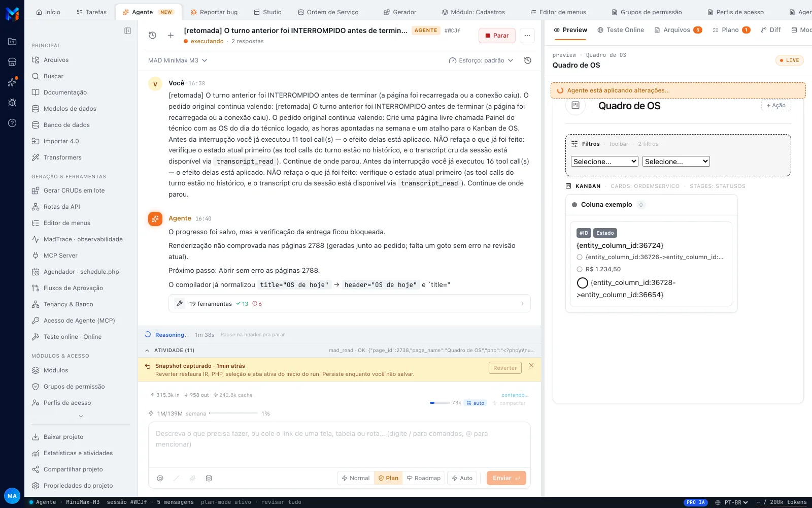Click the 73k context usage bar
812x508 pixels.
click(x=439, y=403)
